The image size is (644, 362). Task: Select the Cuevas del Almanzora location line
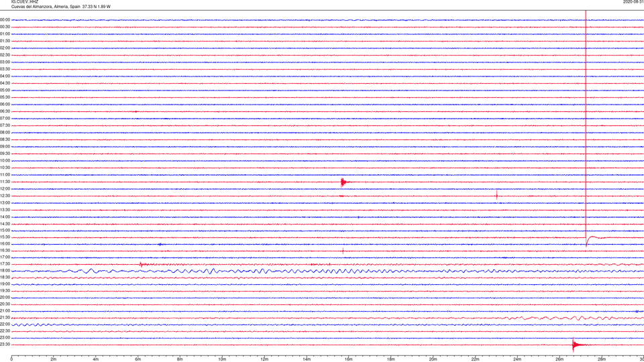coord(61,7)
